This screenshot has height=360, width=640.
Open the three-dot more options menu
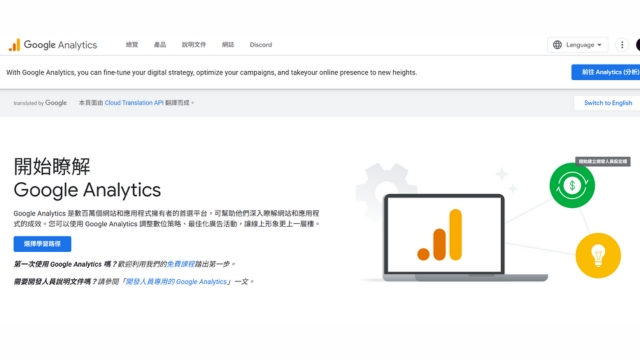point(622,45)
